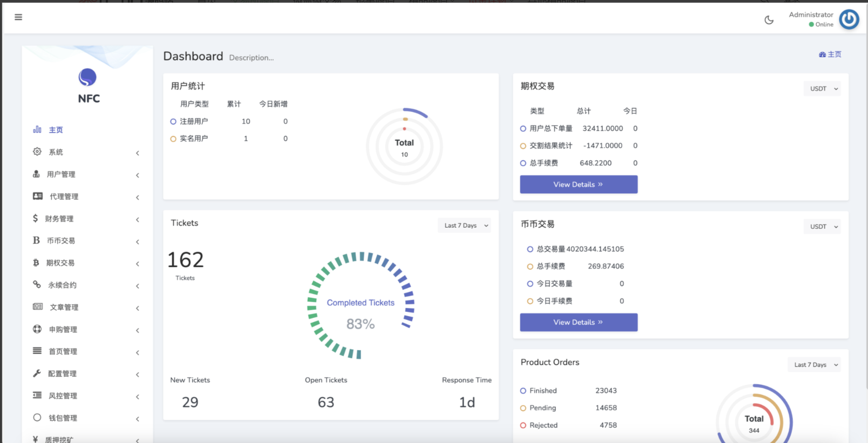Click the wrench icon for 配置管理
The image size is (868, 443).
click(x=37, y=373)
